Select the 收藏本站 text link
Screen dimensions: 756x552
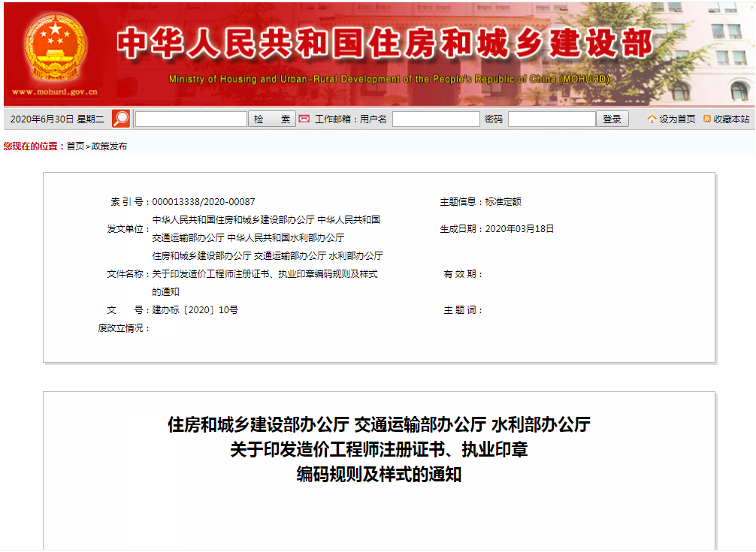[731, 119]
